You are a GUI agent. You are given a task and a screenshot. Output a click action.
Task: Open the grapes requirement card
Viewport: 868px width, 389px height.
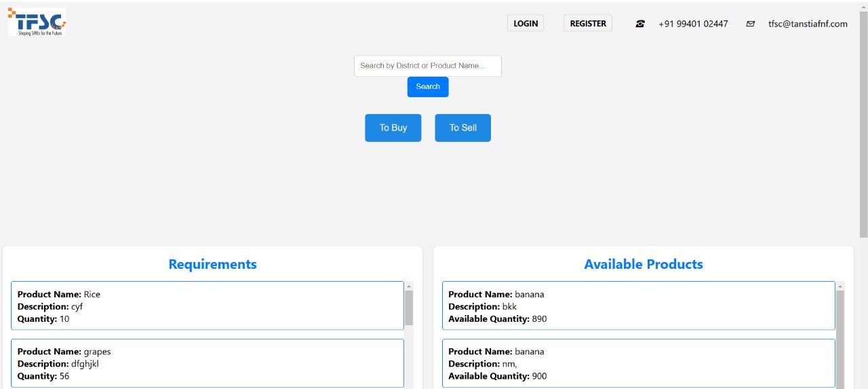pyautogui.click(x=207, y=363)
